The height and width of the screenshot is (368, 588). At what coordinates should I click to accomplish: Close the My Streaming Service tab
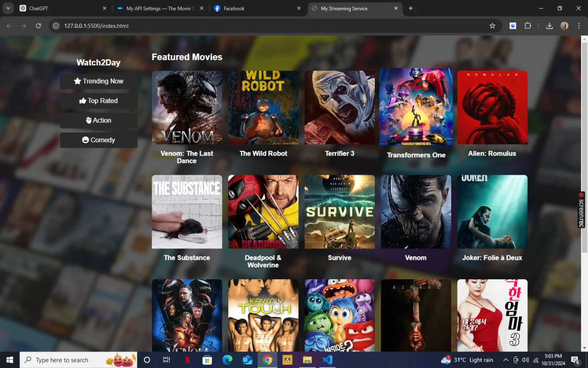click(x=396, y=8)
